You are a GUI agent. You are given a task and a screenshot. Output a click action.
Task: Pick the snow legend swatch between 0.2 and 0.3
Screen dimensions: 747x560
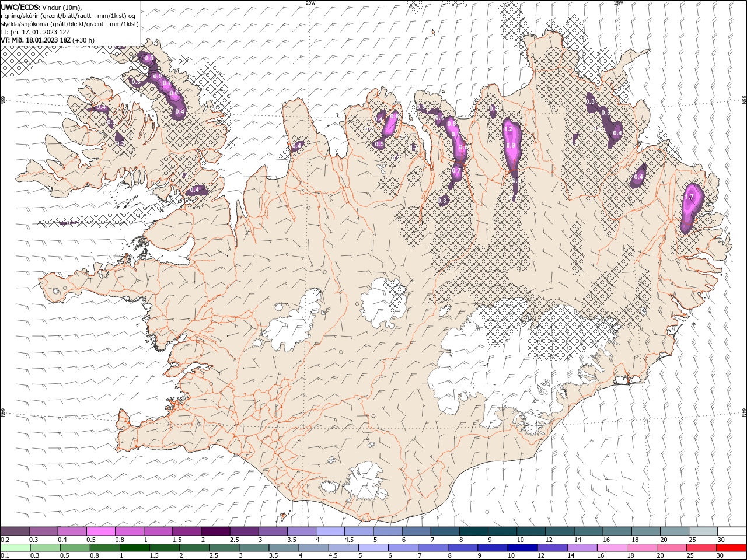point(15,531)
